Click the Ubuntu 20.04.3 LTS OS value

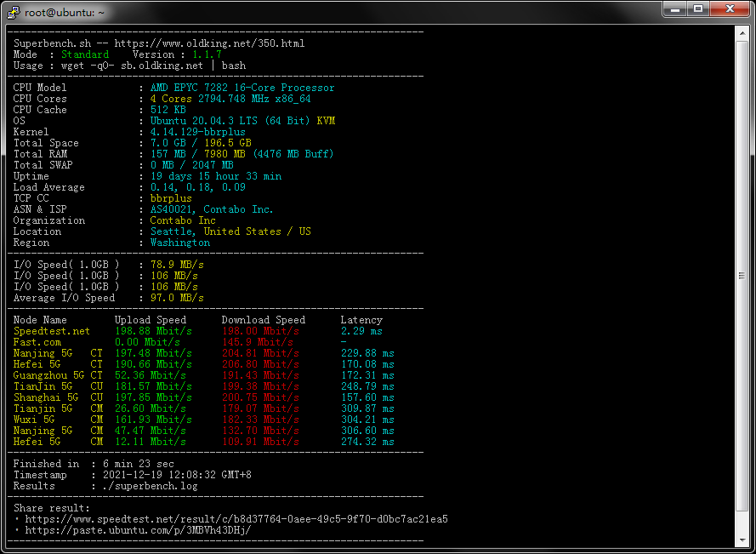(242, 121)
